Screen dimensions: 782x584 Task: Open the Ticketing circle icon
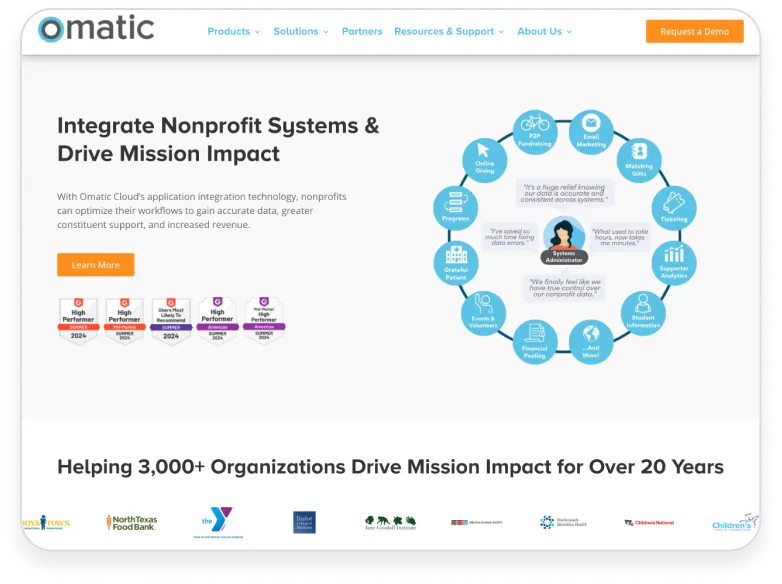pos(674,208)
